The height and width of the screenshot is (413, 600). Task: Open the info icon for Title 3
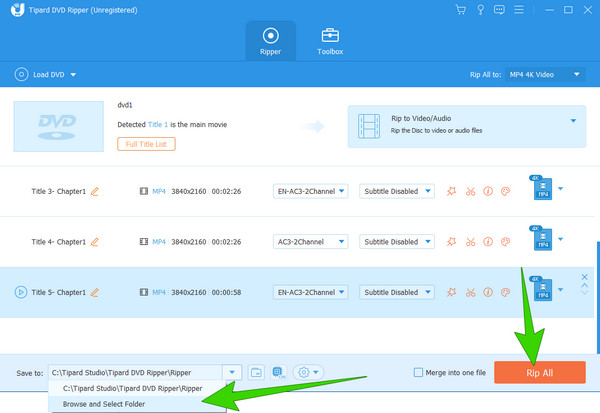(x=488, y=191)
